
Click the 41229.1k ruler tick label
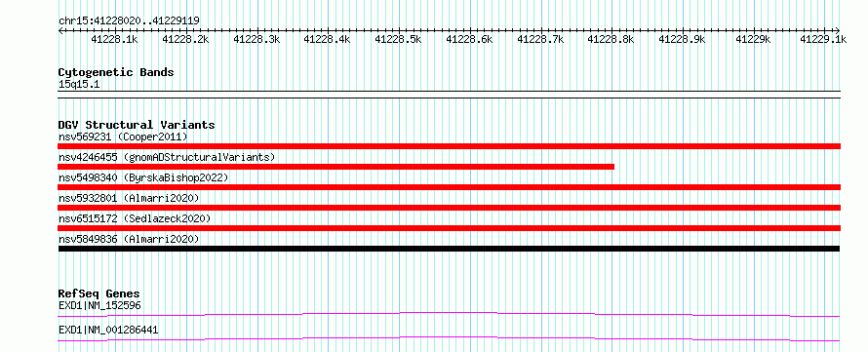(823, 39)
